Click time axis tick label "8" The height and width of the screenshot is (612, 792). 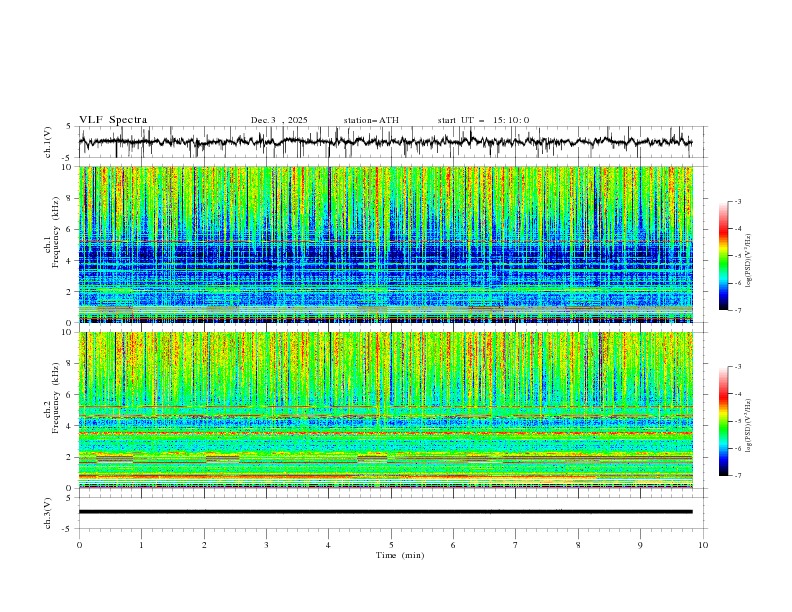578,545
